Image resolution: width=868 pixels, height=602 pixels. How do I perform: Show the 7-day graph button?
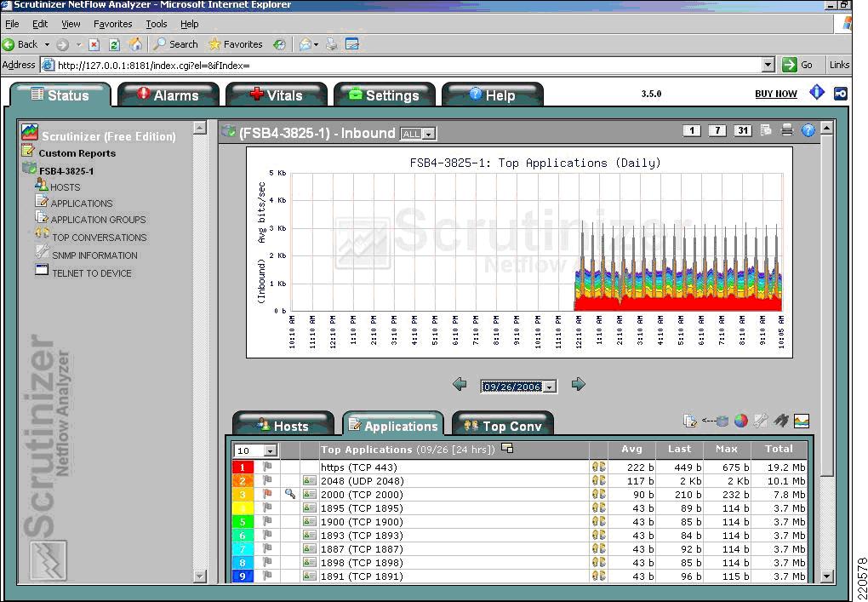pos(717,130)
